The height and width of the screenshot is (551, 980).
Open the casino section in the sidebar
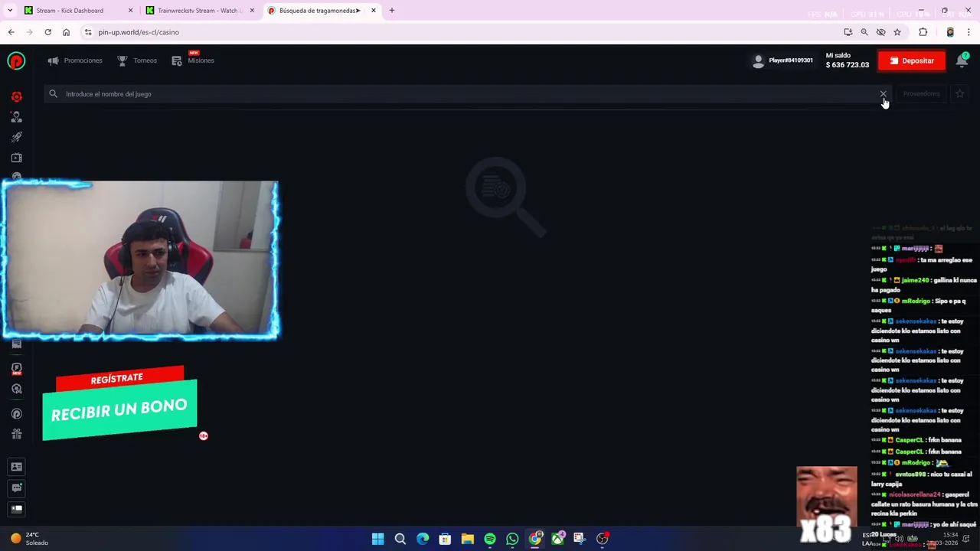coord(16,97)
